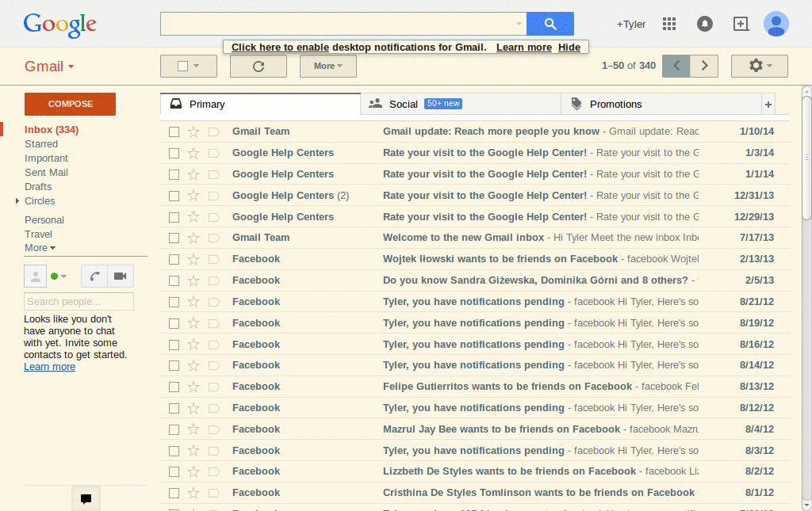Switch to the Promotions tab
The width and height of the screenshot is (812, 511).
tap(661, 105)
